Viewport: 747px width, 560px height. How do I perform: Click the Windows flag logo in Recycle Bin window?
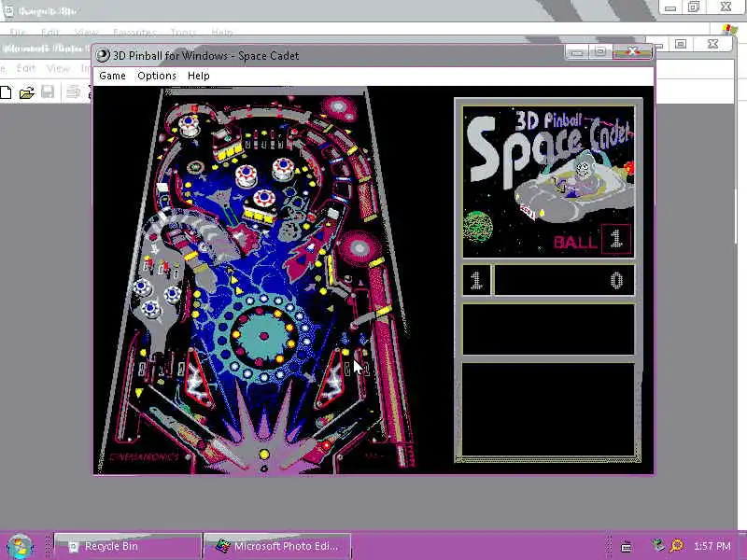[729, 30]
